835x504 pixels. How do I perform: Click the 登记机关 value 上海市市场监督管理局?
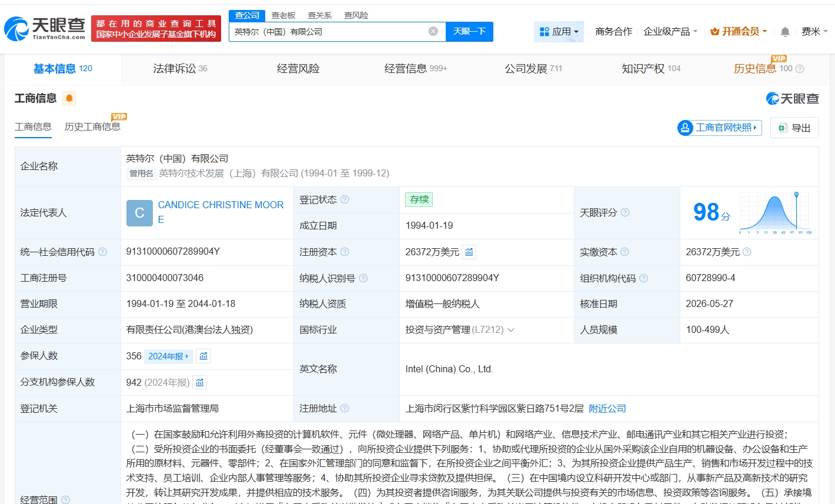click(172, 408)
